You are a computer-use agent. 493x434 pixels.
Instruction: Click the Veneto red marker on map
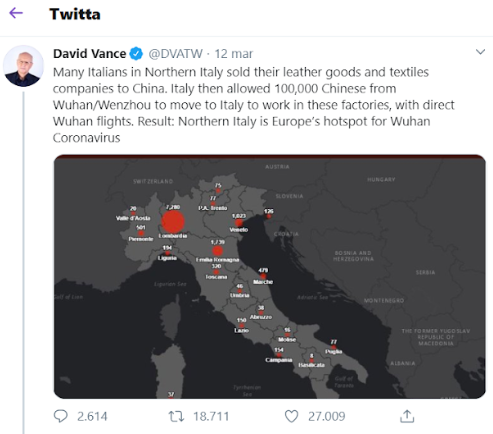pos(239,223)
